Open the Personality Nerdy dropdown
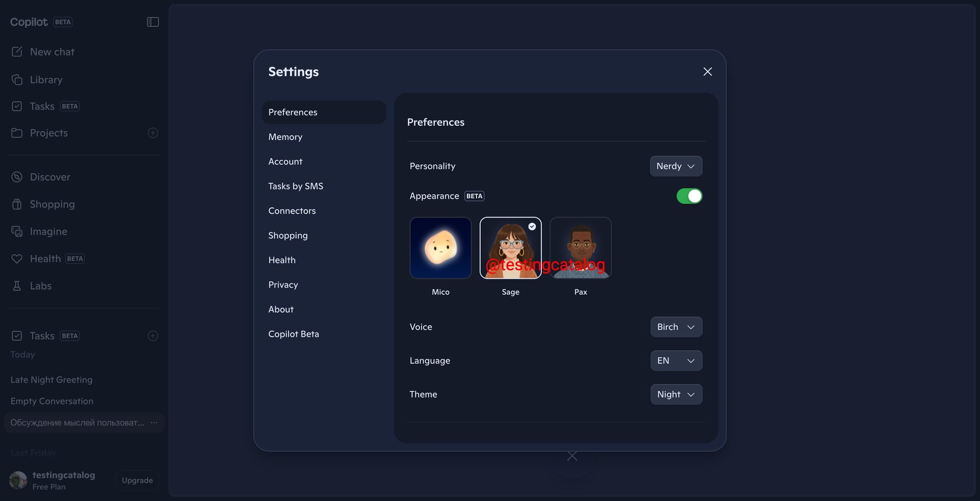The width and height of the screenshot is (980, 501). [676, 166]
